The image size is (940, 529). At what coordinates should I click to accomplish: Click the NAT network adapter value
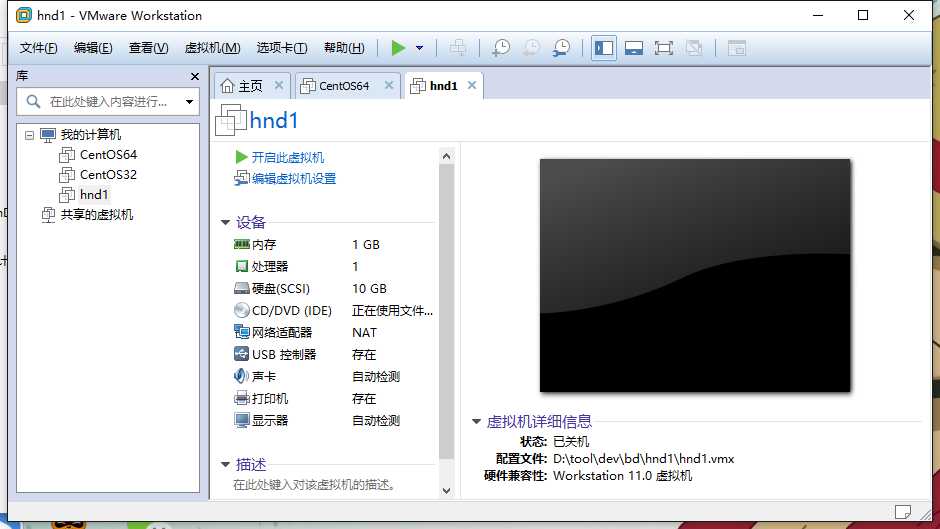[364, 332]
